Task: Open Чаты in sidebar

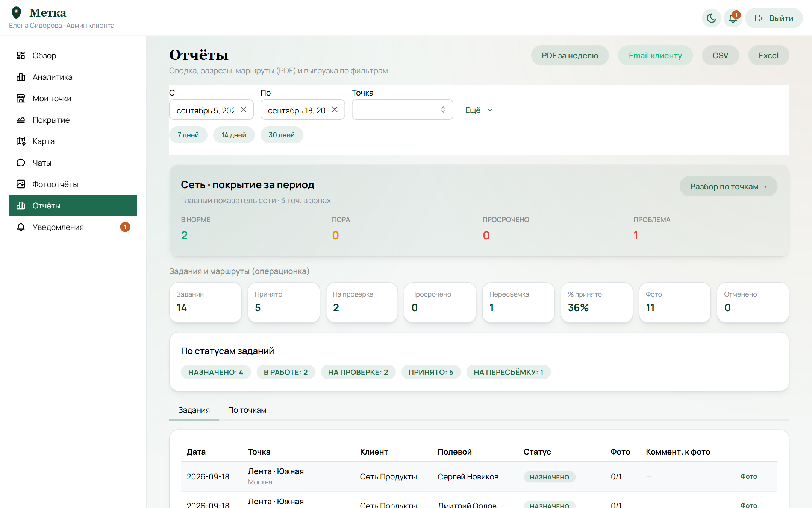Action: [73, 163]
